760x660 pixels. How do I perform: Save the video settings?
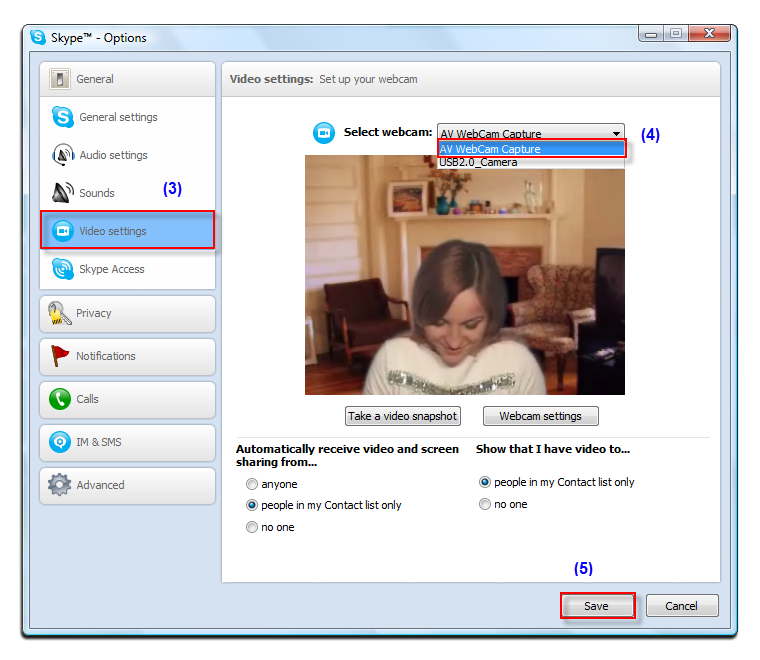click(597, 606)
